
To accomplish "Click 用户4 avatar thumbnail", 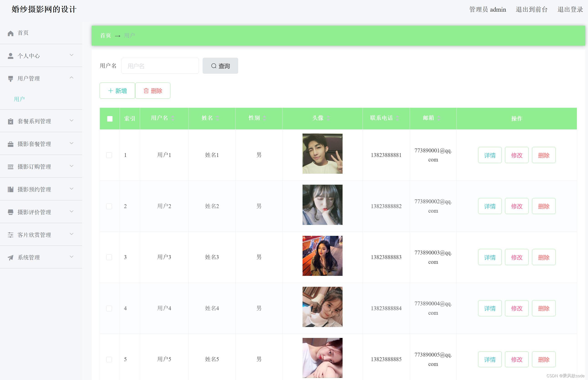I will [x=322, y=307].
